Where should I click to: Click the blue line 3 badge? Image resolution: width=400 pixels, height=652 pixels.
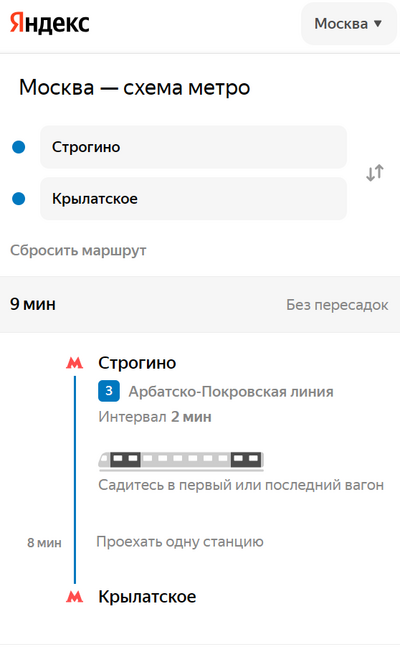pos(109,391)
